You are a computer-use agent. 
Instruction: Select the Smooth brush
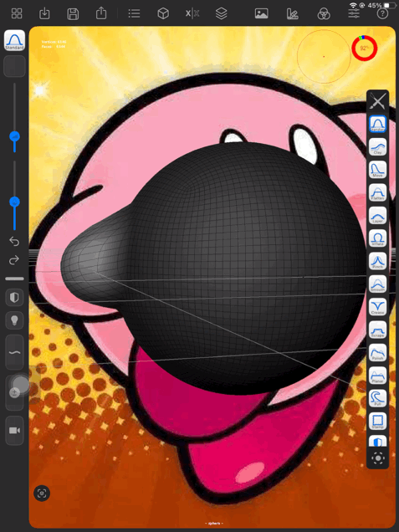pyautogui.click(x=377, y=284)
